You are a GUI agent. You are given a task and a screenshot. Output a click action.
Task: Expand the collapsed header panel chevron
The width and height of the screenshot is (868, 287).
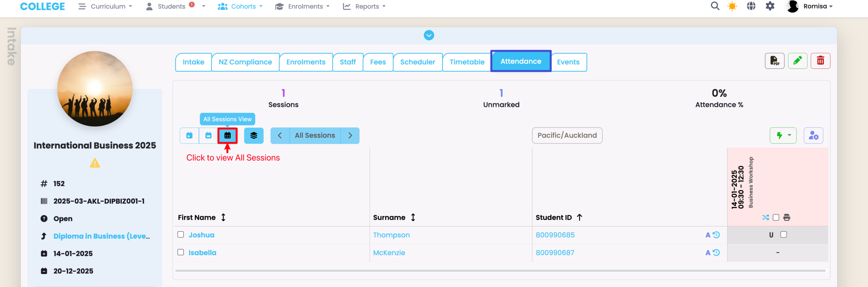click(x=429, y=35)
